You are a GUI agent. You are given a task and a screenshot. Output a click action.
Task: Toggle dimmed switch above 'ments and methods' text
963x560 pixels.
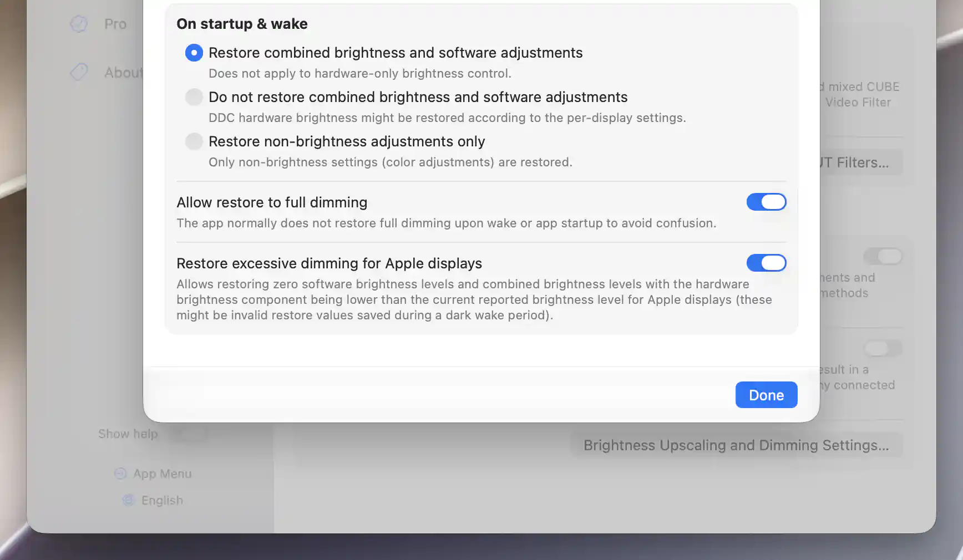point(883,256)
